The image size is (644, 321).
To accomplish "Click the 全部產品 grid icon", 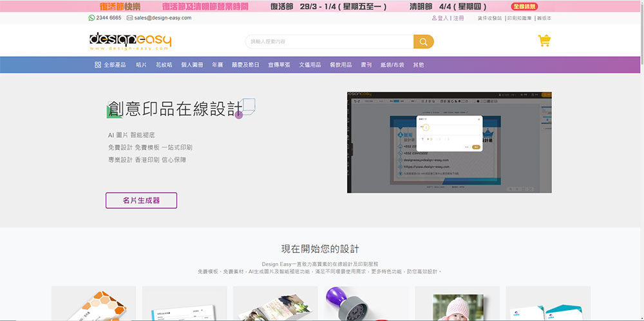I will point(98,65).
